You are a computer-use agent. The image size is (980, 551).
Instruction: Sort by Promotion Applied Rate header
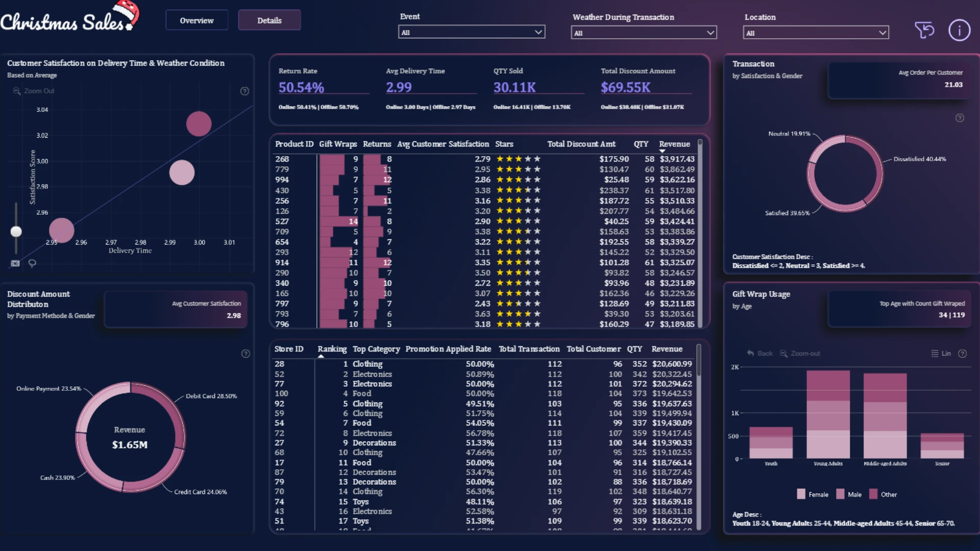point(448,349)
